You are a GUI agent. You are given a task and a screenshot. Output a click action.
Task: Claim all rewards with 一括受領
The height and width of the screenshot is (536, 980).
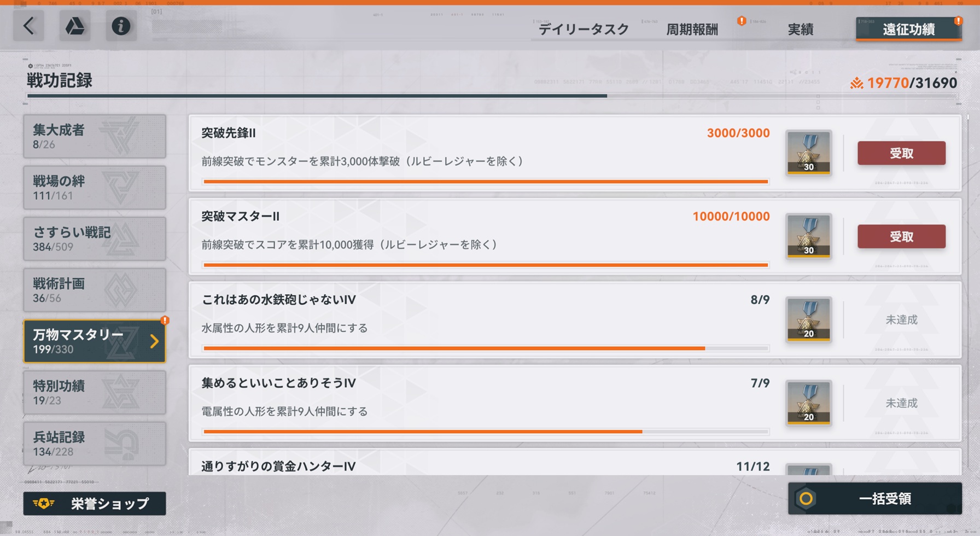point(874,498)
